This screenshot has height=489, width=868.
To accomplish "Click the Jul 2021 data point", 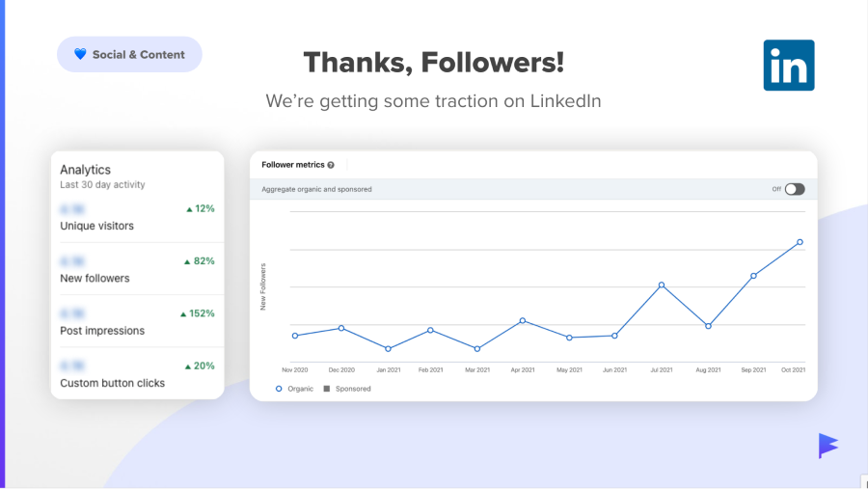I will (662, 285).
